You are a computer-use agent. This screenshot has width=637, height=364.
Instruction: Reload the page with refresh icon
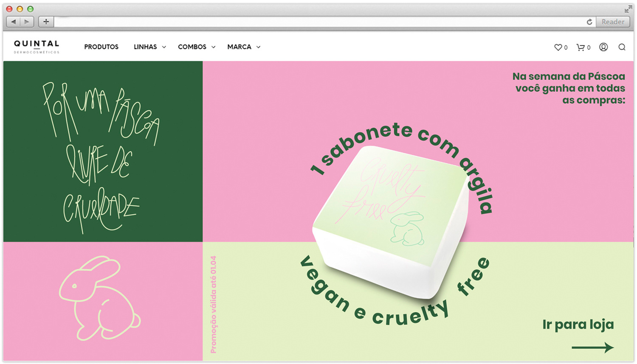coord(589,22)
